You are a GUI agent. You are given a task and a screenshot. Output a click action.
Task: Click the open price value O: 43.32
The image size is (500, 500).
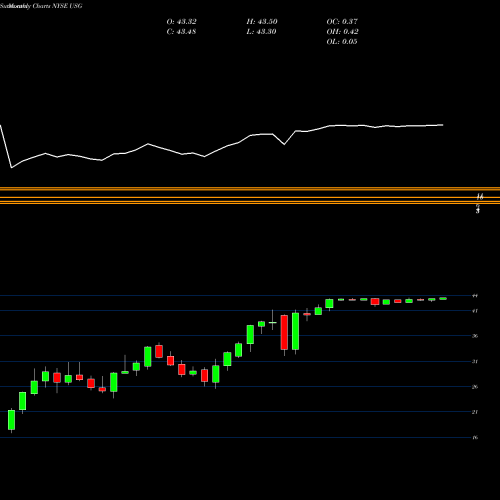click(181, 22)
